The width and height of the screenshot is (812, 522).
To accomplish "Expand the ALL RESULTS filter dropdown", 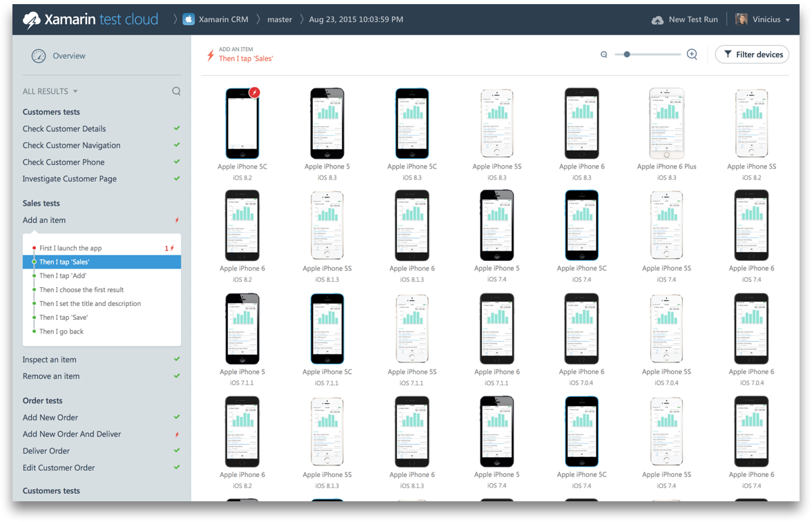I will (50, 91).
